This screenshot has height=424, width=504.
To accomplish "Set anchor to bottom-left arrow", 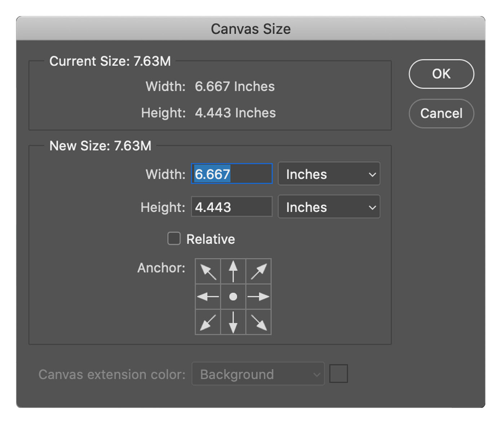I will tap(208, 322).
